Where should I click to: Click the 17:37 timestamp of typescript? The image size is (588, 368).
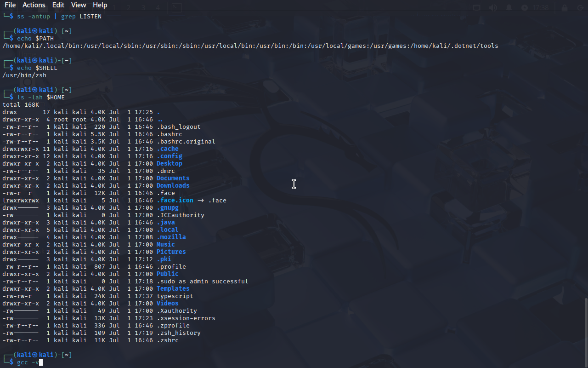click(x=144, y=296)
